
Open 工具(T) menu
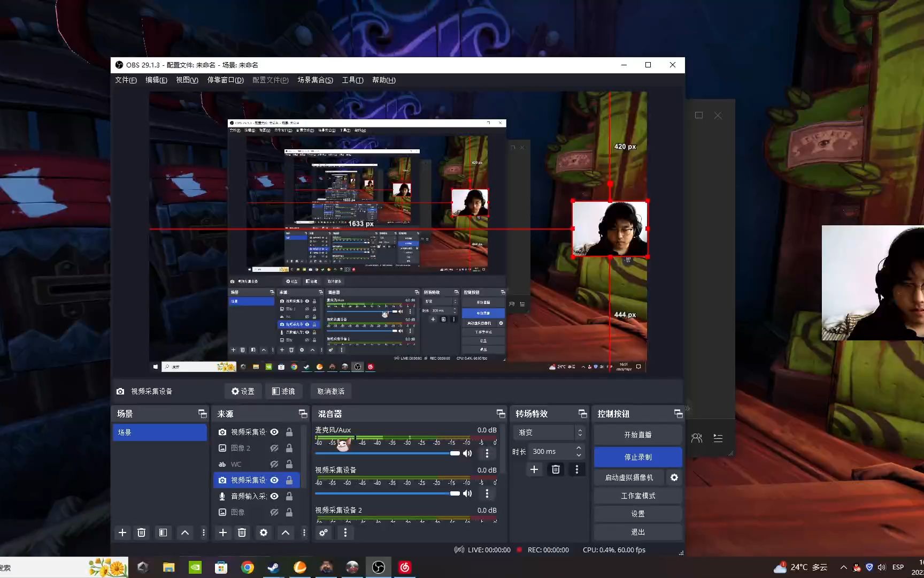pyautogui.click(x=352, y=80)
